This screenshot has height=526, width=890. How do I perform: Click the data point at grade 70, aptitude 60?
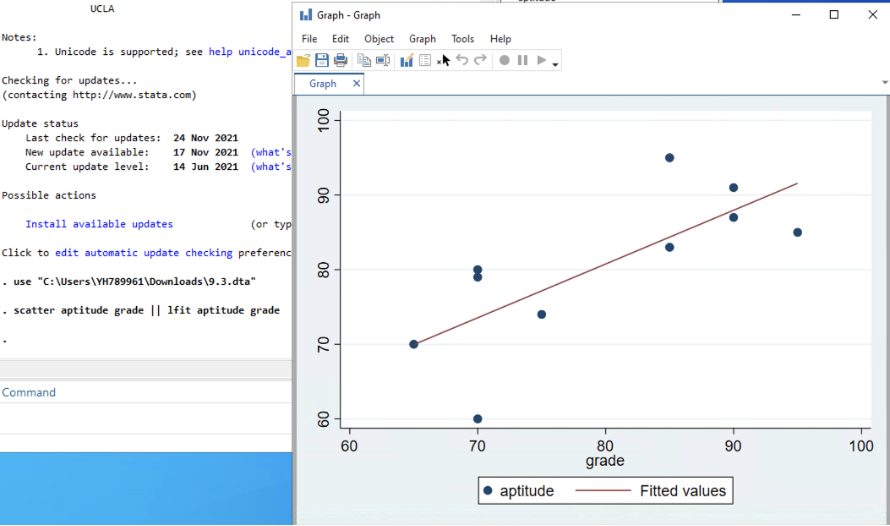point(477,419)
